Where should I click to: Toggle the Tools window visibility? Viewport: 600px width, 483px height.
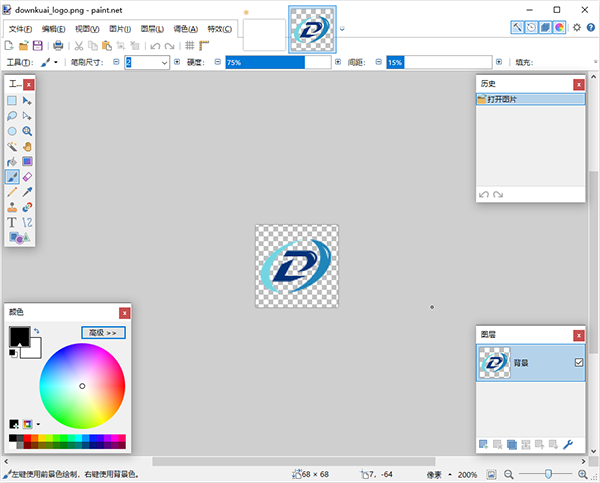click(x=517, y=28)
